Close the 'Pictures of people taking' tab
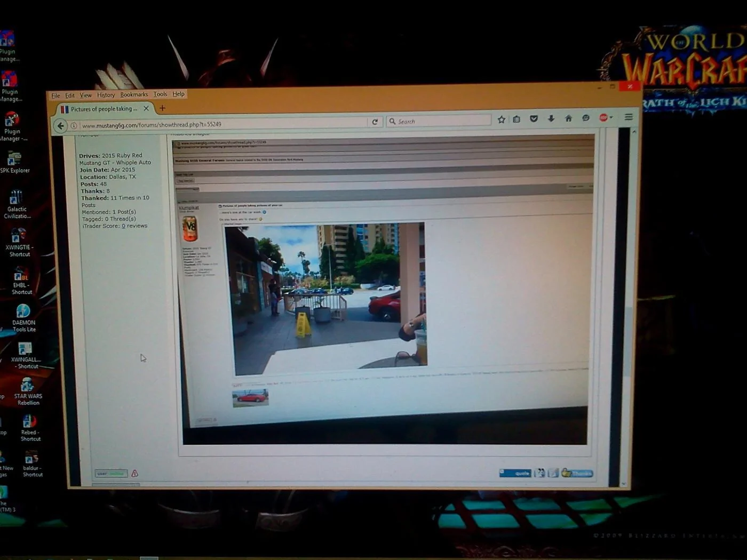The width and height of the screenshot is (747, 560). pyautogui.click(x=146, y=108)
